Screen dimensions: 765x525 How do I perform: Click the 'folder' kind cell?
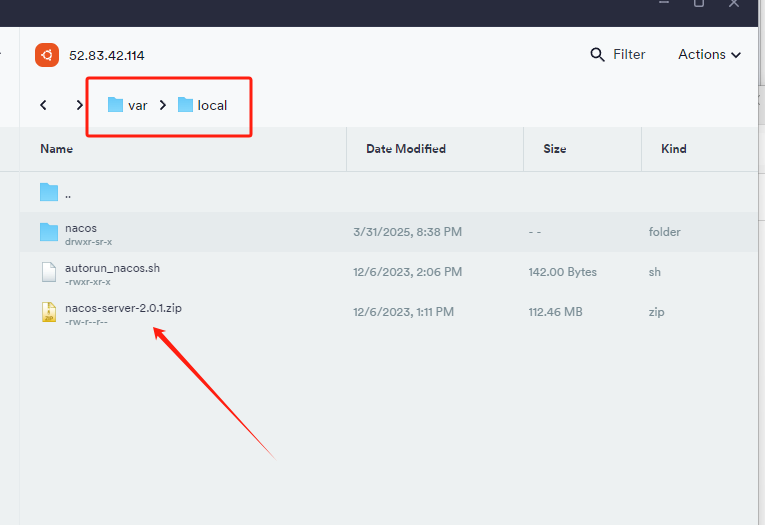tap(664, 232)
